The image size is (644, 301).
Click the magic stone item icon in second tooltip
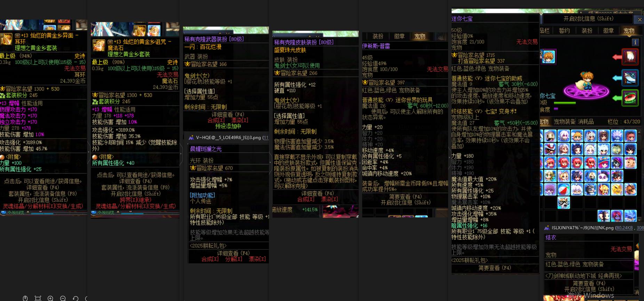99,45
